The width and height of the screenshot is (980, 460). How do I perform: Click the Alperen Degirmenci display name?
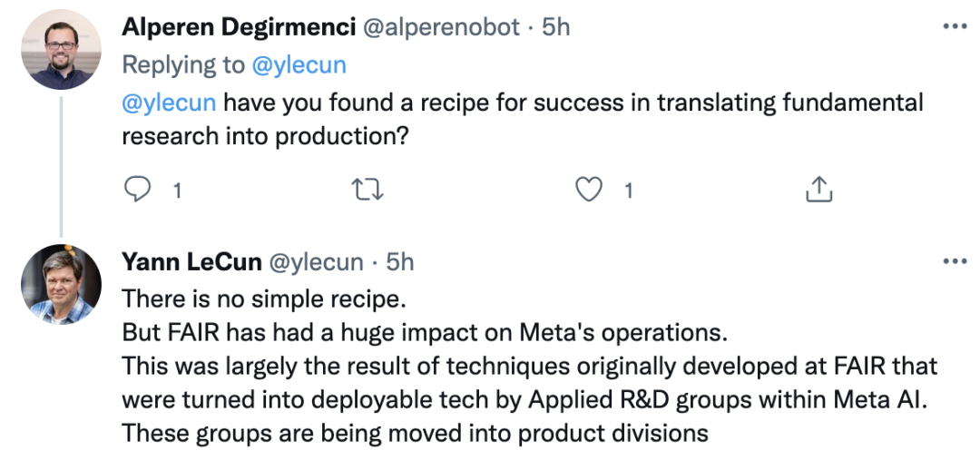[239, 27]
